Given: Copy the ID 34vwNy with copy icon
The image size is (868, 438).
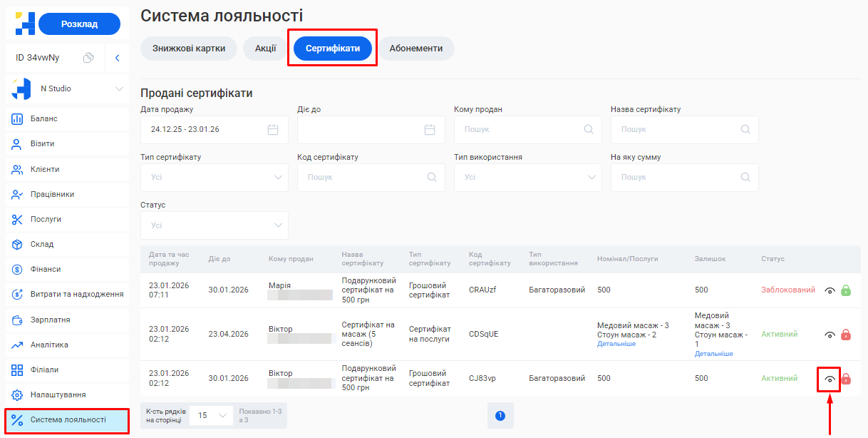Looking at the screenshot, I should (x=88, y=58).
